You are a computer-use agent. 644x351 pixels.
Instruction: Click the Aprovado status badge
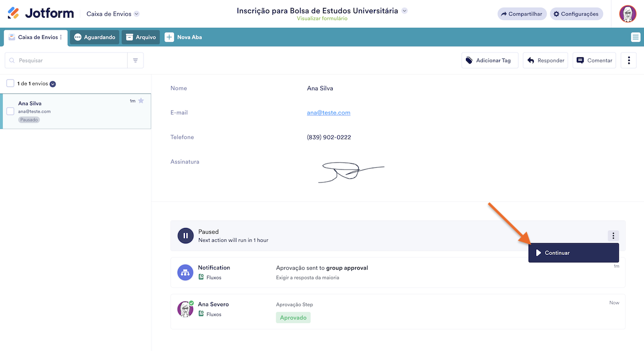(293, 318)
